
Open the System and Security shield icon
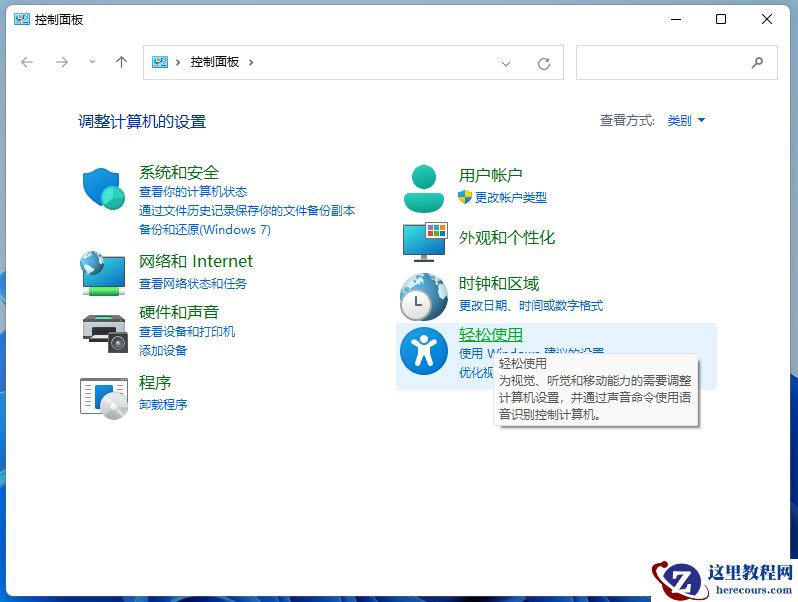[x=104, y=188]
